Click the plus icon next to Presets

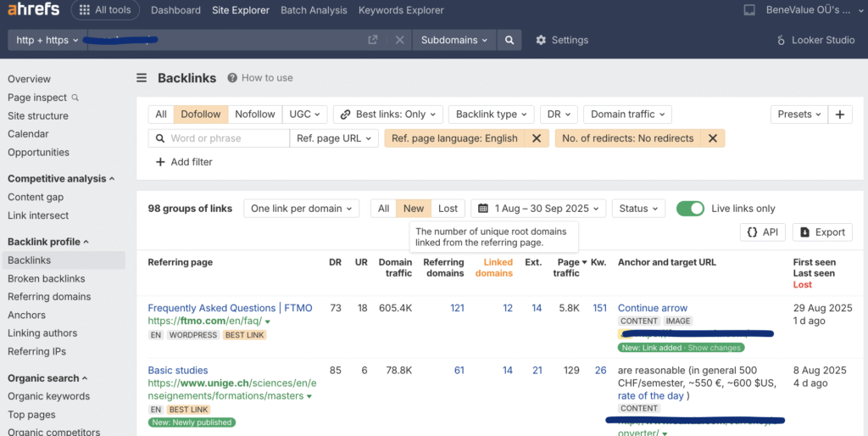(840, 115)
